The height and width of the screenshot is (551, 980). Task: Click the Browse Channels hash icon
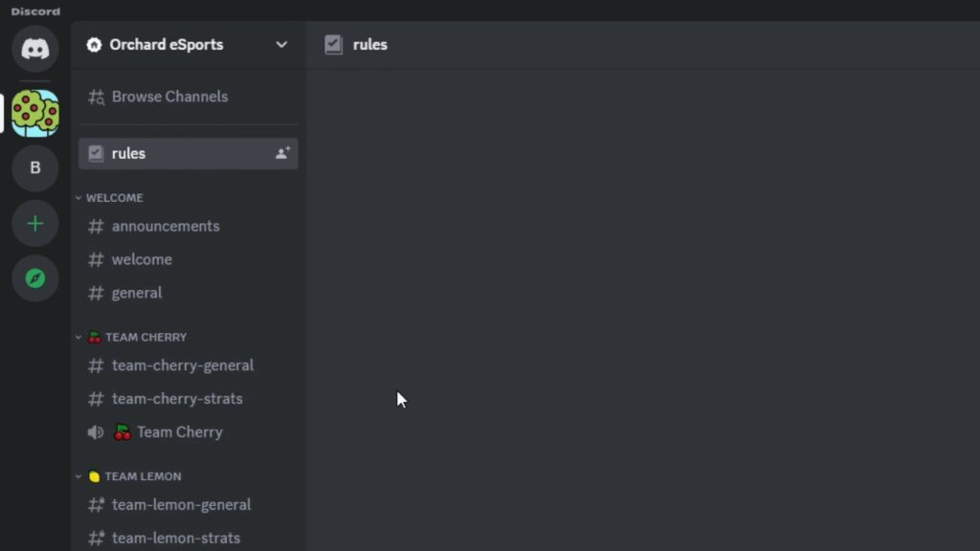point(96,97)
